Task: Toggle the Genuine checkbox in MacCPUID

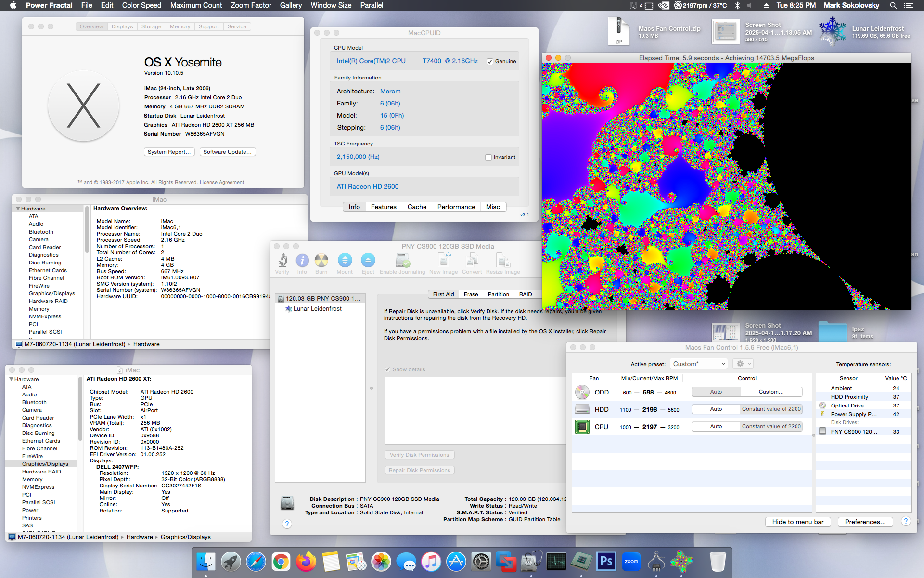Action: [489, 62]
